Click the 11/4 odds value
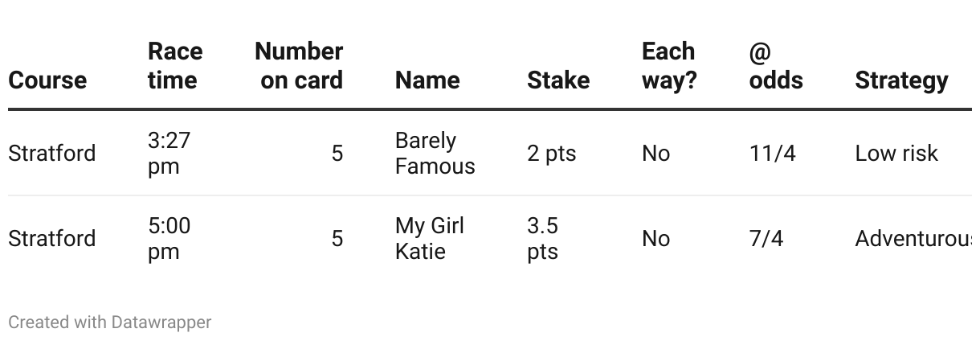Image resolution: width=980 pixels, height=341 pixels. [x=773, y=154]
